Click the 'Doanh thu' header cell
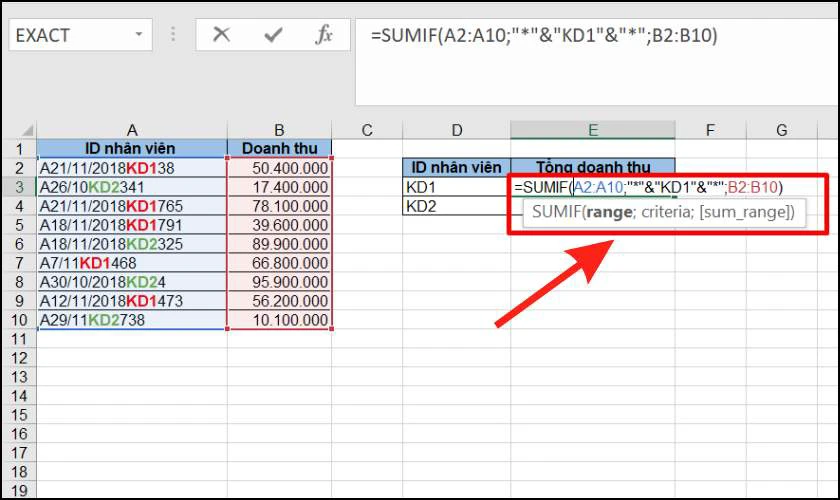Screen dimensions: 840x500 [280, 148]
